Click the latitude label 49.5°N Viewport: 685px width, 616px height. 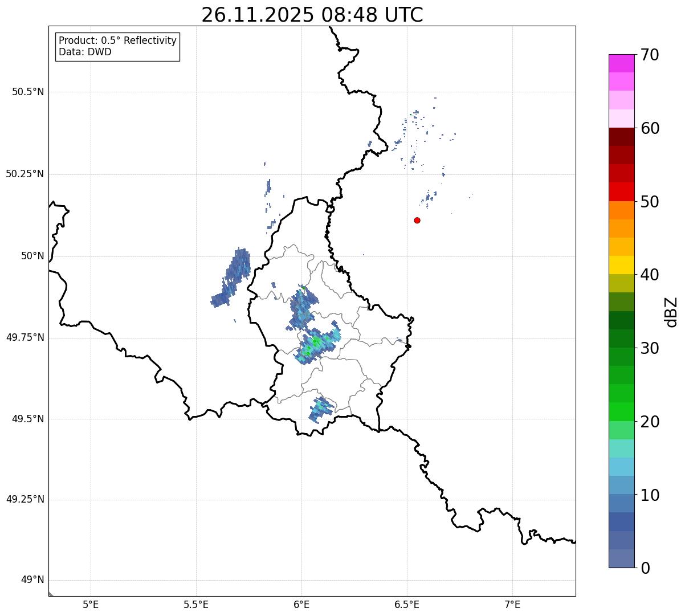point(28,419)
